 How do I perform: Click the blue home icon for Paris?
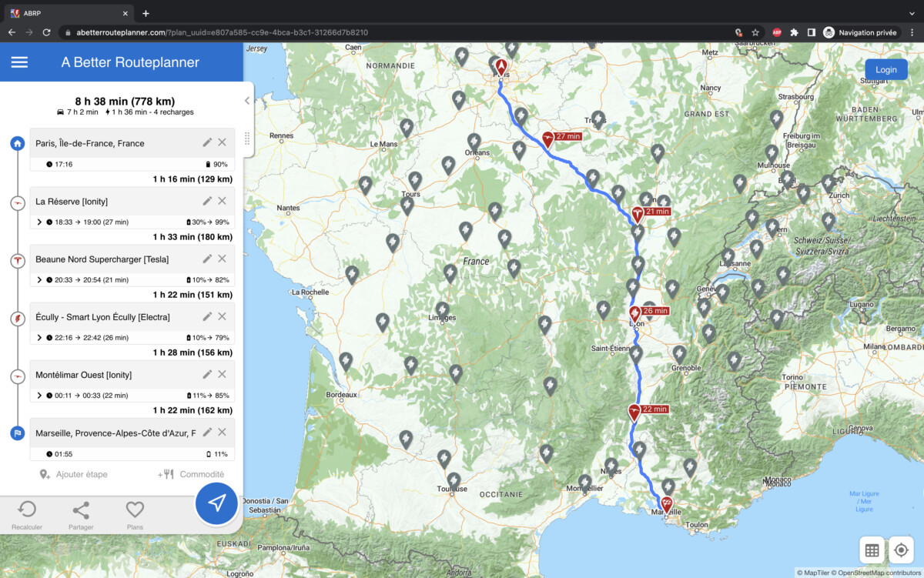17,144
